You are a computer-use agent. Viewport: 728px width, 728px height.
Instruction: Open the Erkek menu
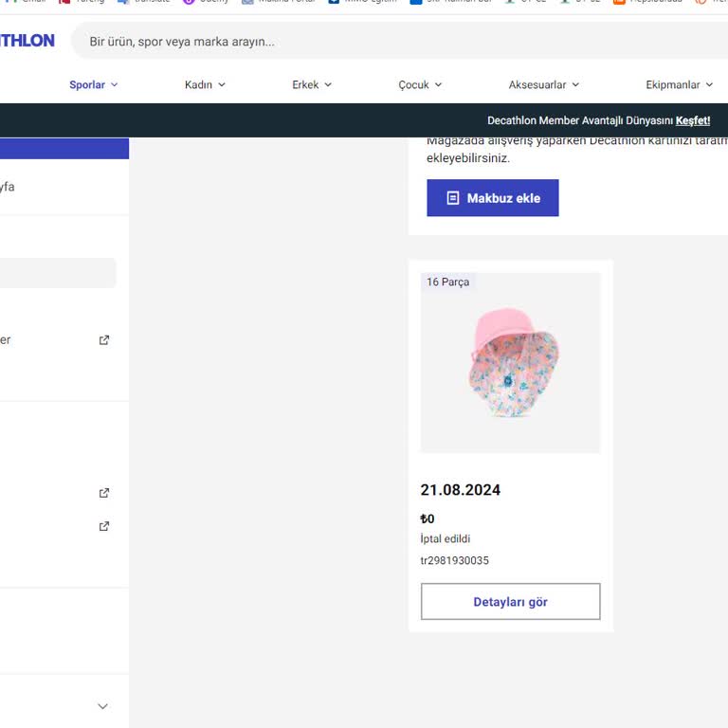[312, 84]
